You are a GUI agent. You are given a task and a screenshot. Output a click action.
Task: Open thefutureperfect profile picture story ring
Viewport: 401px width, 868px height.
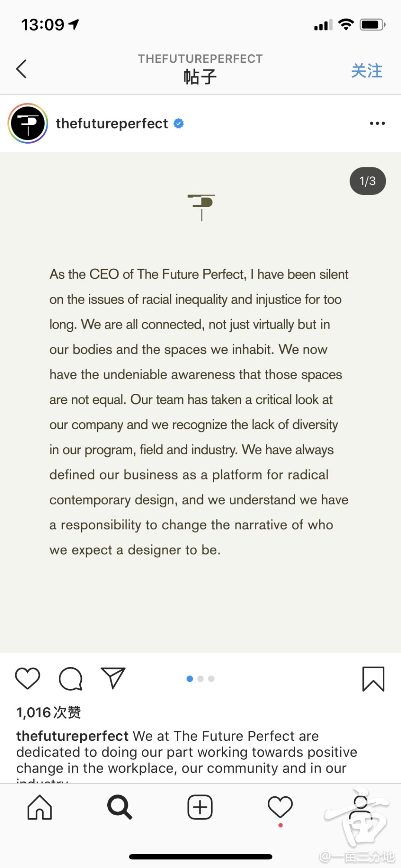(28, 123)
